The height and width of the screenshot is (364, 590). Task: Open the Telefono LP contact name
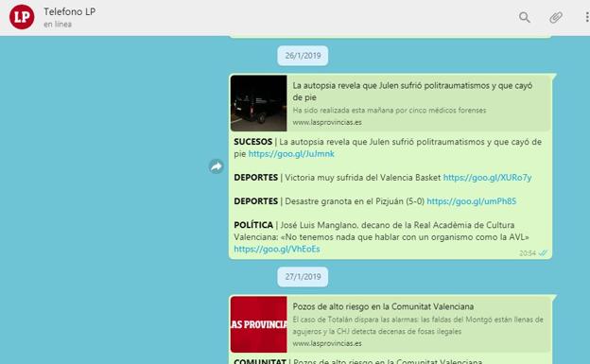pyautogui.click(x=70, y=11)
